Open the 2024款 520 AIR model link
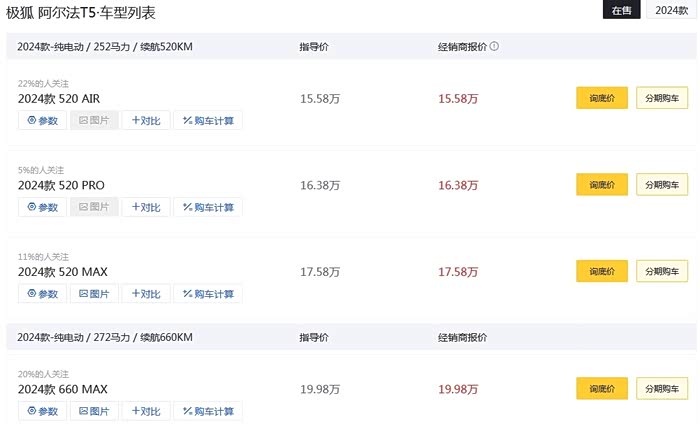Screen dimensions: 700x424 (x=59, y=99)
